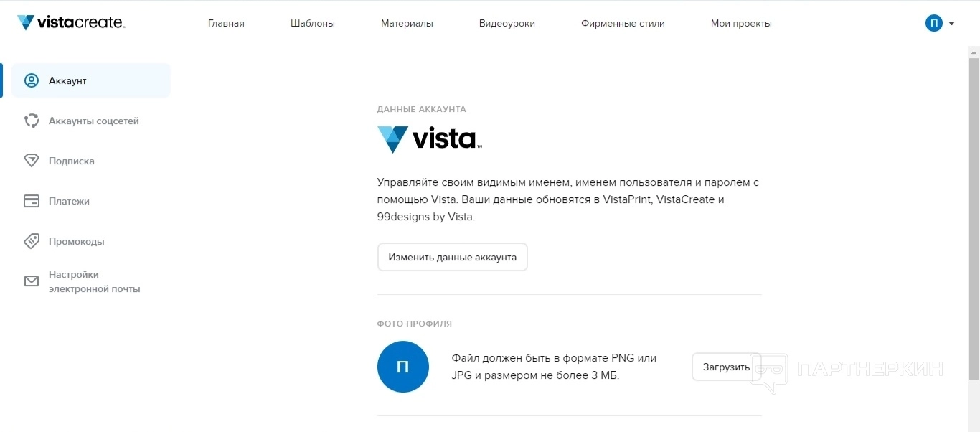Click the large profile photo circle
980x432 pixels.
[x=402, y=367]
